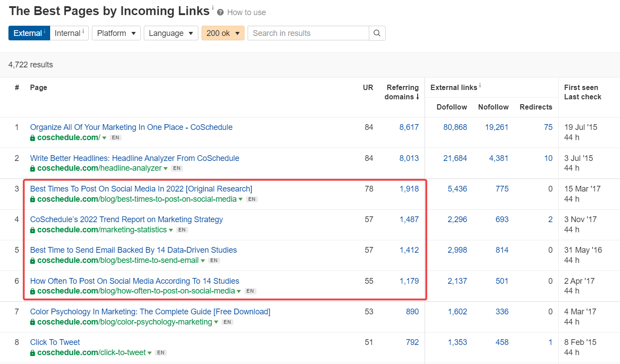The image size is (620, 364).
Task: Click the search magnifier button
Action: [x=377, y=33]
